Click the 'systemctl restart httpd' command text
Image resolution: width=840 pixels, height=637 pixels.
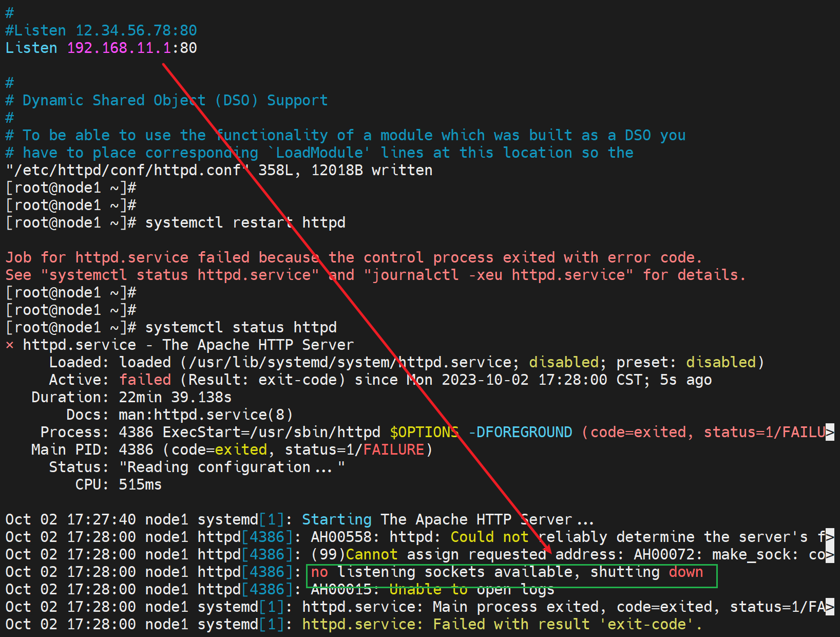point(245,223)
